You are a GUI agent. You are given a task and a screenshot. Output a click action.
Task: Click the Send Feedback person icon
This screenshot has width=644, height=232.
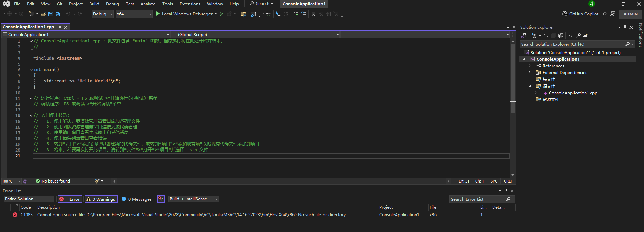[x=613, y=14]
